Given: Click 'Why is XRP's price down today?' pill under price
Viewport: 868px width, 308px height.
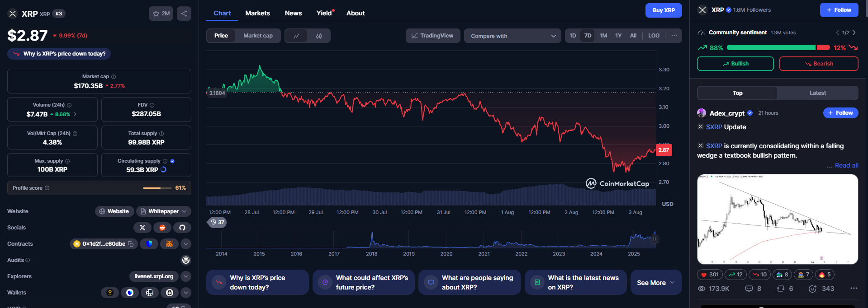Looking at the screenshot, I should [x=59, y=54].
